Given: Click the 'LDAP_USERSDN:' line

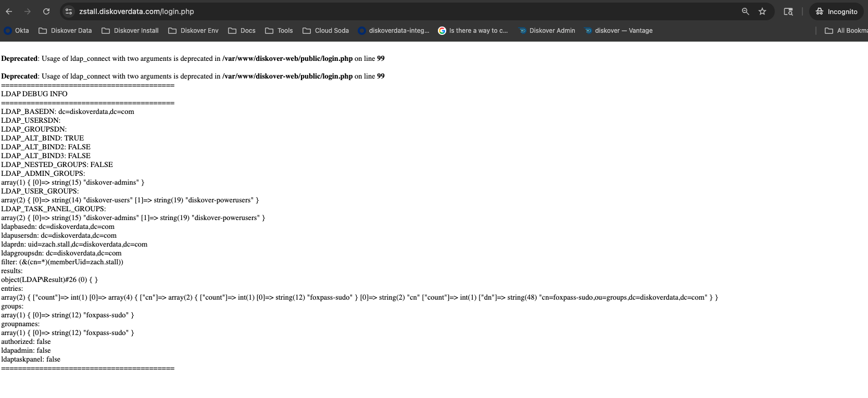Looking at the screenshot, I should 31,120.
